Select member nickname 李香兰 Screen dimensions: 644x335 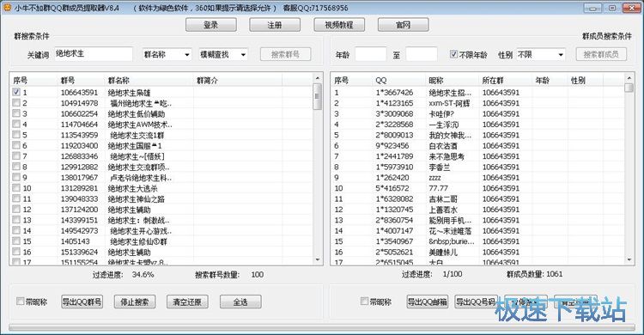click(440, 167)
